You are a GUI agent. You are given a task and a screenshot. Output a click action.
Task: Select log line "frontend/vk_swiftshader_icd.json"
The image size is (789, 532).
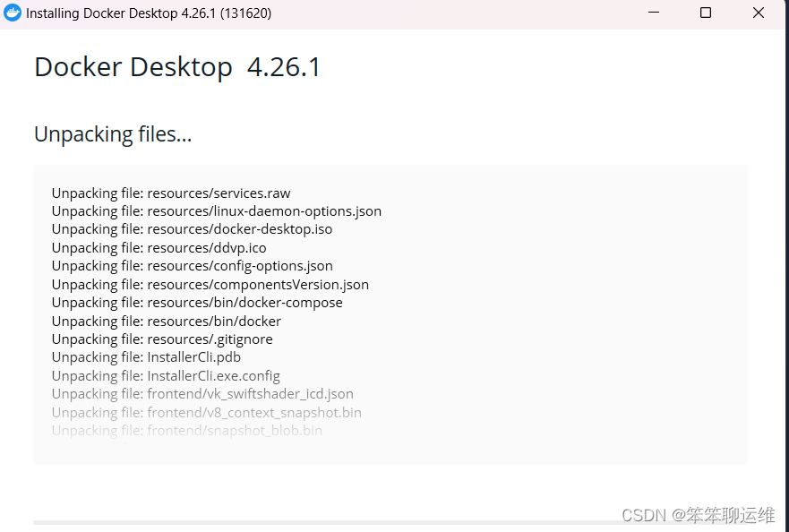[202, 394]
